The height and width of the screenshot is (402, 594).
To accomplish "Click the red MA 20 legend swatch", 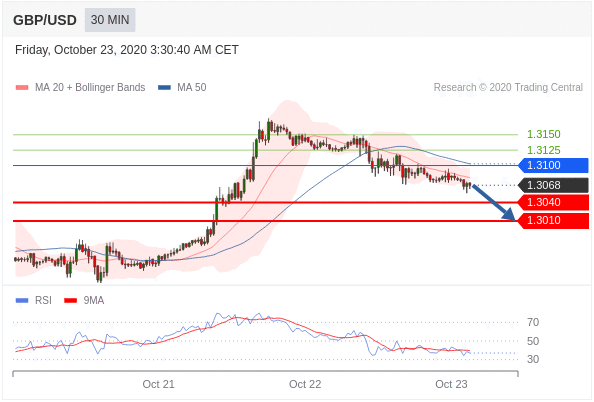I will pos(22,88).
